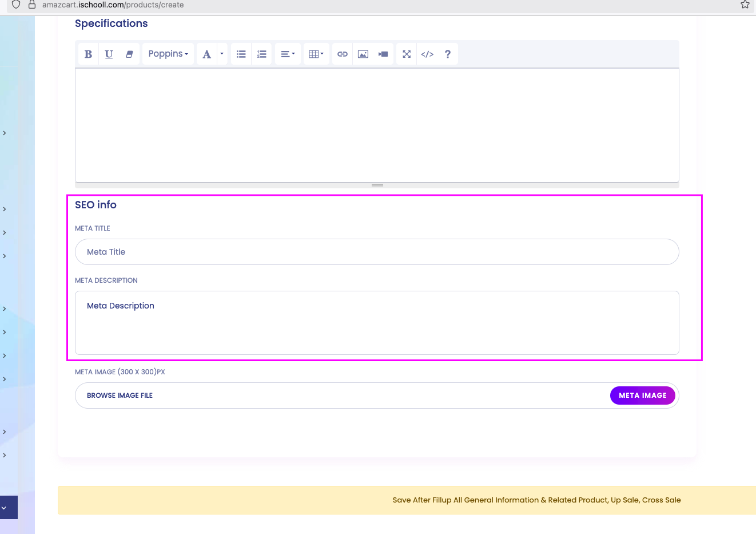Insert an ordered numbered list
Image resolution: width=756 pixels, height=534 pixels.
pos(261,54)
